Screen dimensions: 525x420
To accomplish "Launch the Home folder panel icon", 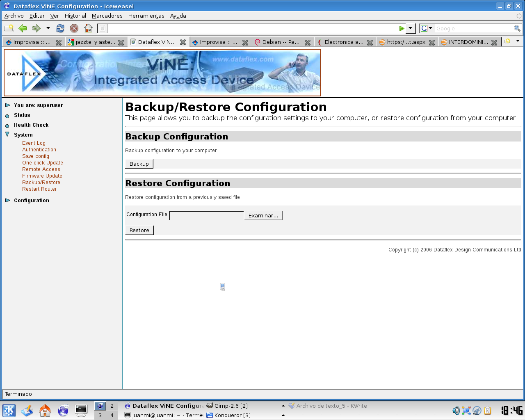I will click(x=45, y=411).
